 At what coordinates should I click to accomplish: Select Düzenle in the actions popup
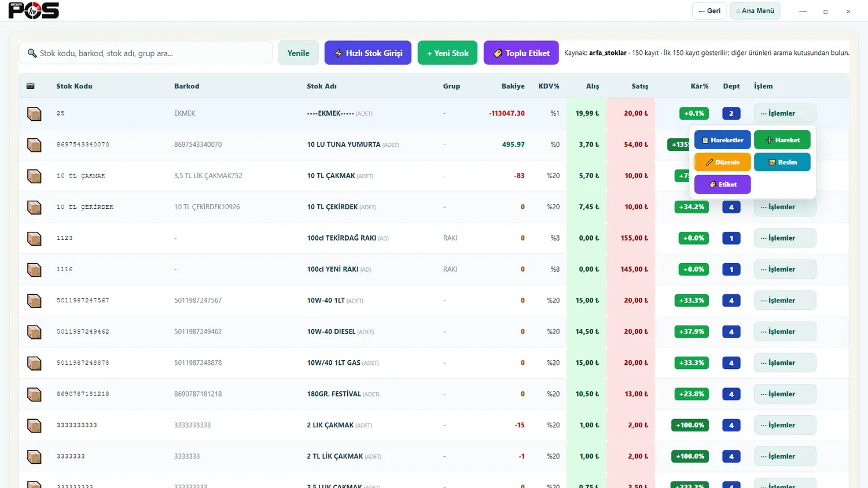pos(723,162)
